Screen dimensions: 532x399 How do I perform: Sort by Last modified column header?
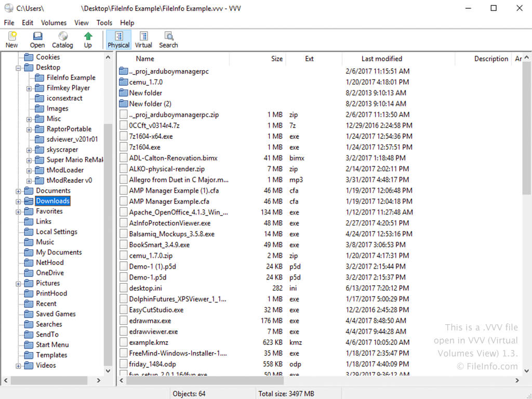click(x=398, y=59)
